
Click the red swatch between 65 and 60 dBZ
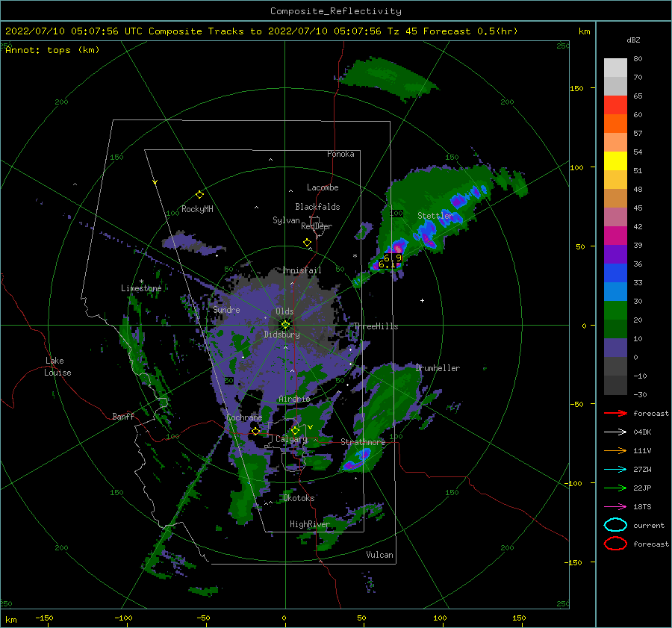[615, 105]
